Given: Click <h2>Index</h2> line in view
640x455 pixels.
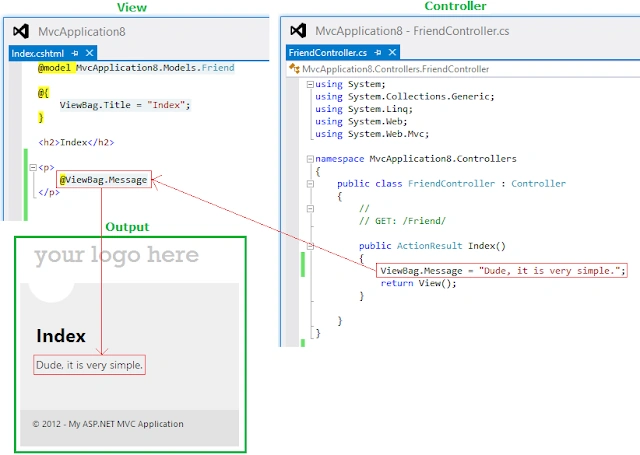Looking at the screenshot, I should pos(76,142).
